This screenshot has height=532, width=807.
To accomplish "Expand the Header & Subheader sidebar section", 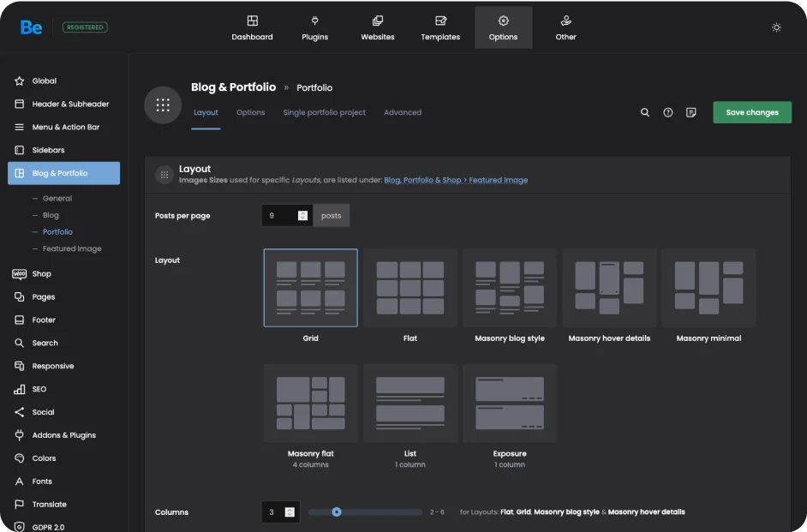I will tap(70, 104).
